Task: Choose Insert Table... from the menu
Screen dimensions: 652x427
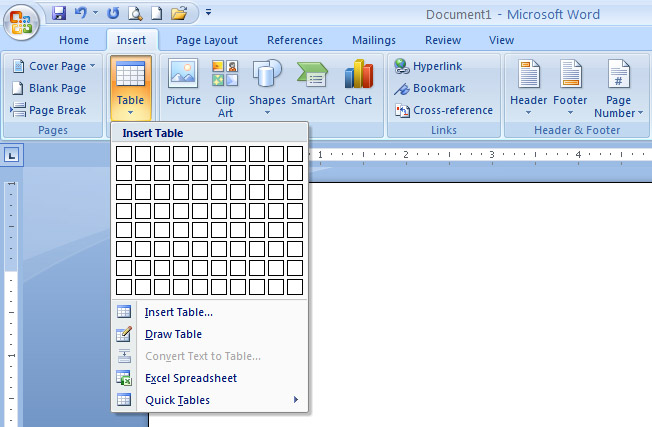Action: pyautogui.click(x=178, y=312)
